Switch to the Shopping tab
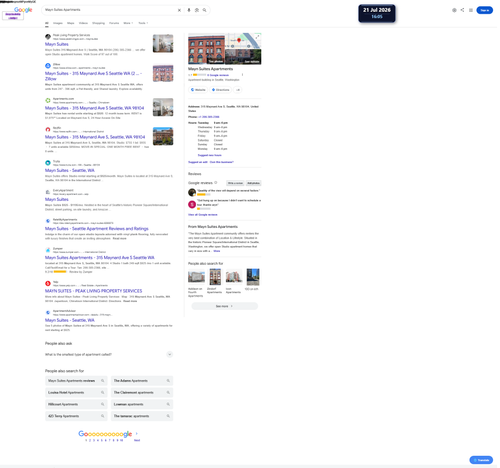Image resolution: width=500 pixels, height=468 pixels. 99,23
